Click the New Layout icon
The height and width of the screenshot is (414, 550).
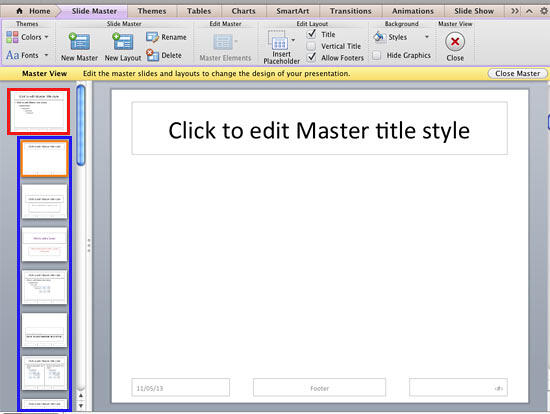[123, 41]
